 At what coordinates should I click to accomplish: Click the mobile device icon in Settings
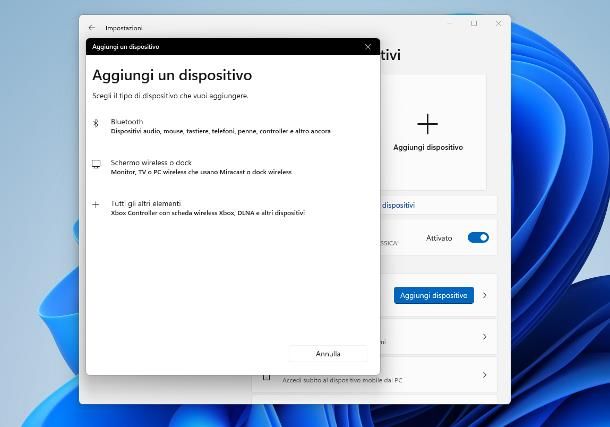tap(266, 377)
